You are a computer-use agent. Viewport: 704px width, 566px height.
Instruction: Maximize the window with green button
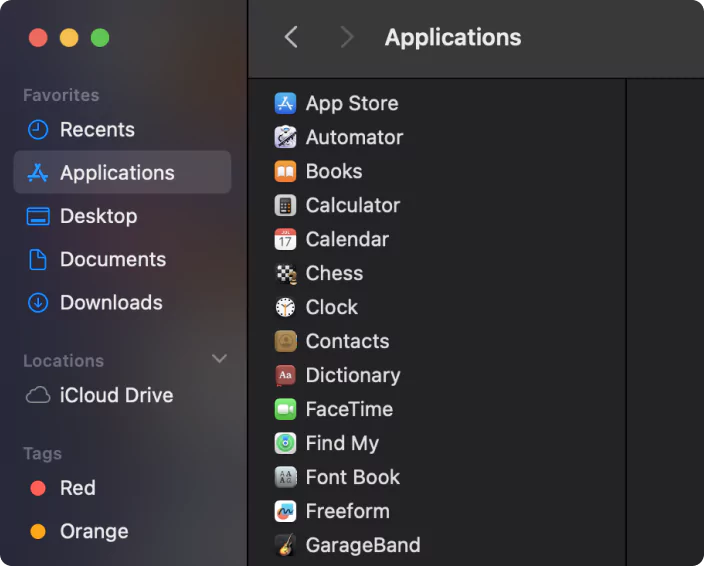[x=100, y=38]
